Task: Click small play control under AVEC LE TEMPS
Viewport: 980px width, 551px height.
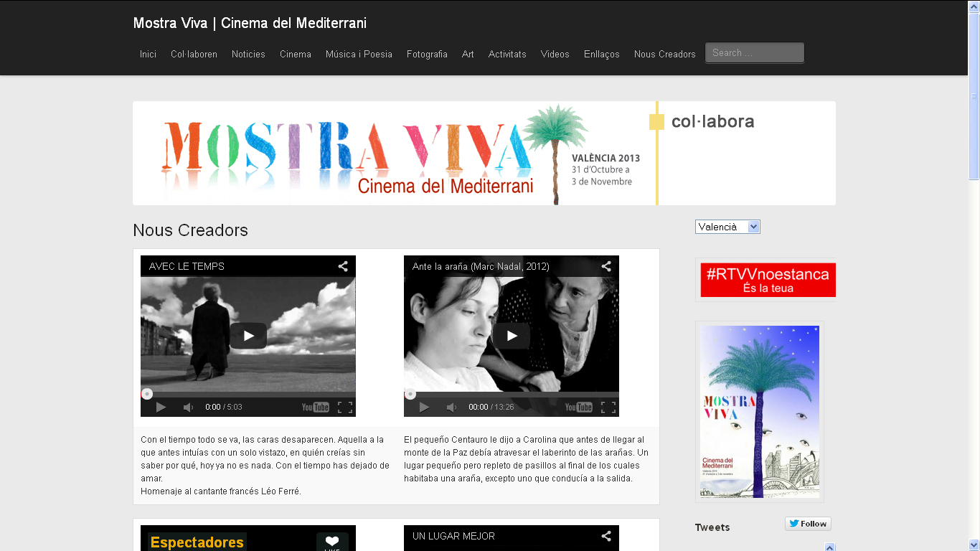Action: (x=161, y=408)
